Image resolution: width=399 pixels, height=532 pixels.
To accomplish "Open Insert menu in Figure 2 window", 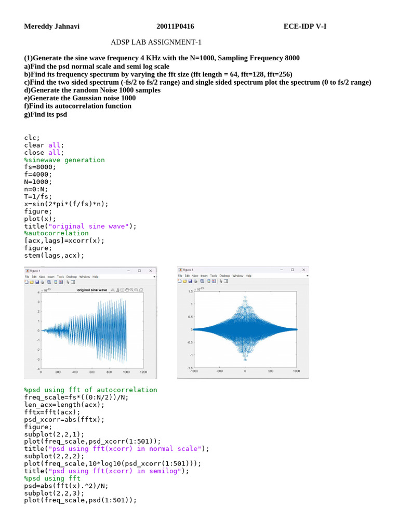I will pyautogui.click(x=204, y=276).
